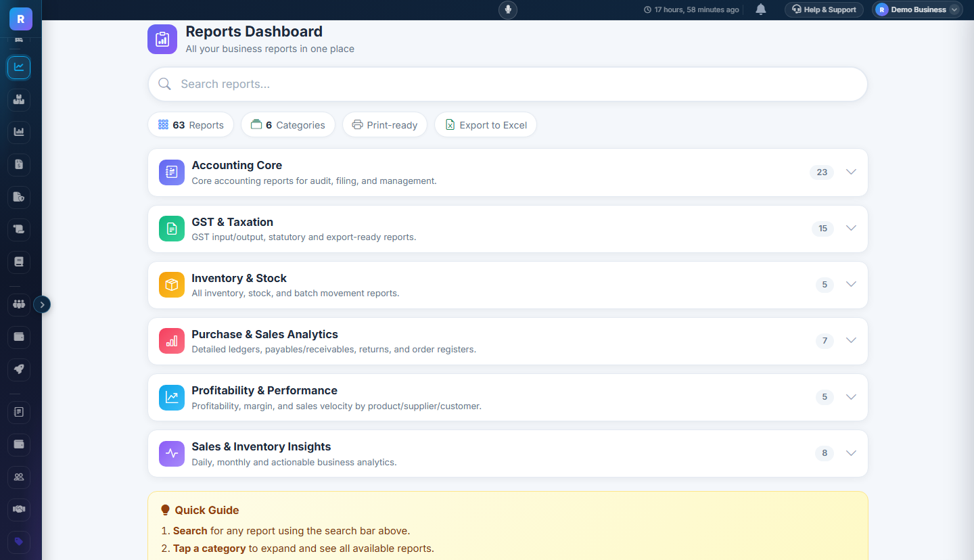
Task: Click the GST & Taxation green document icon
Action: pos(172,229)
